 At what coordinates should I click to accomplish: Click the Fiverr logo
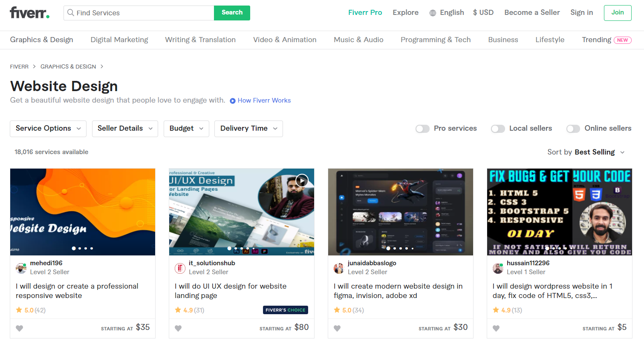[x=30, y=12]
